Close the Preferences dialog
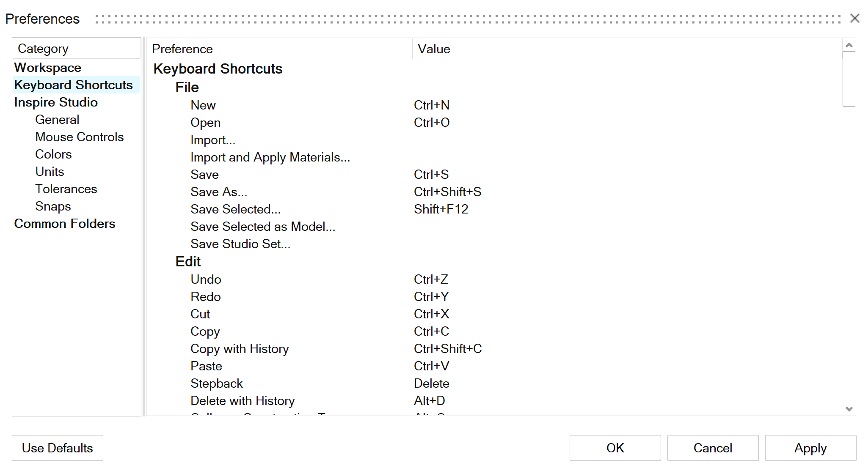The image size is (868, 471). [854, 18]
